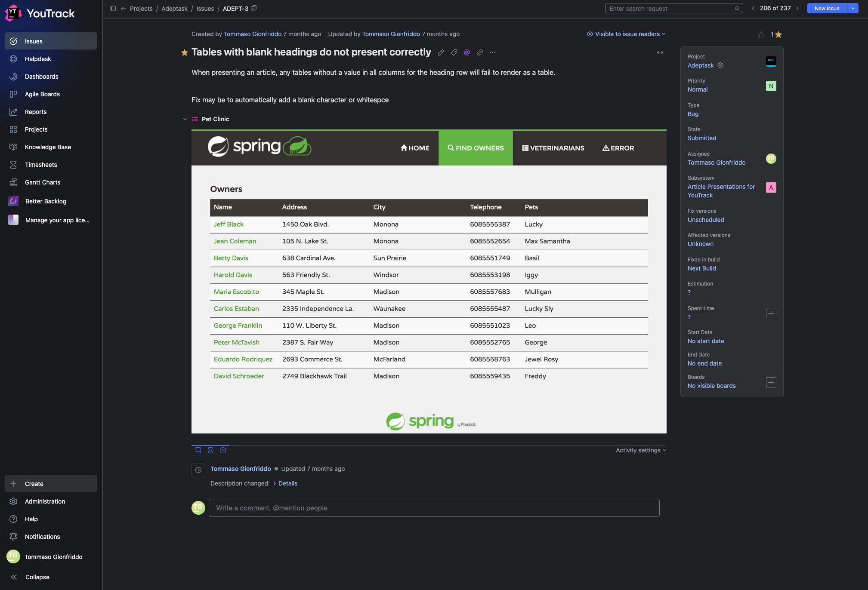Image resolution: width=868 pixels, height=590 pixels.
Task: Click the copy issue ID icon after ADEPT-3
Action: (254, 9)
